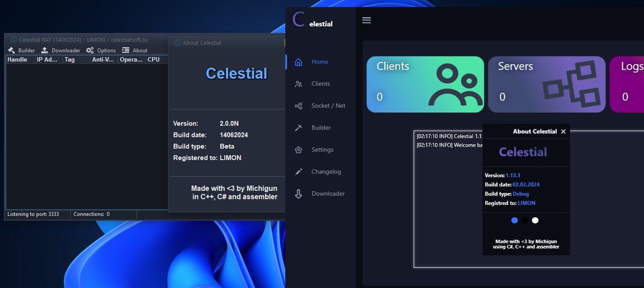Viewport: 644px width, 288px height.
Task: Click the 'Welcome ba...' log line
Action: (450, 145)
